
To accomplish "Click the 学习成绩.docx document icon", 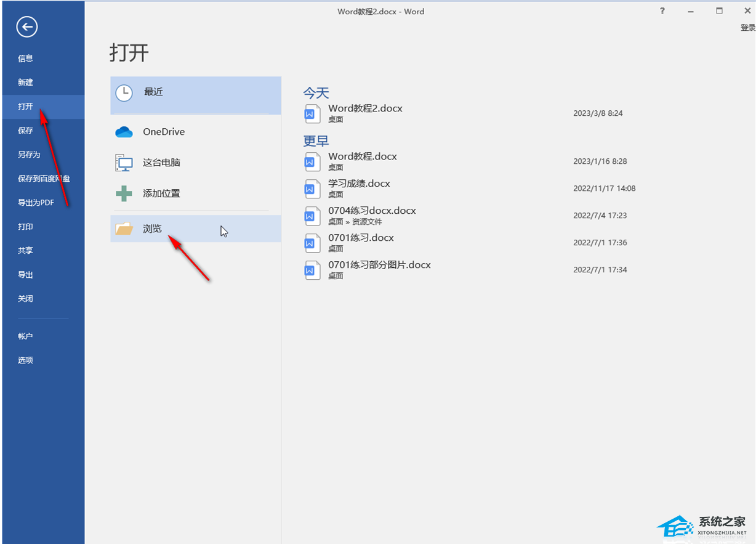I will coord(313,189).
